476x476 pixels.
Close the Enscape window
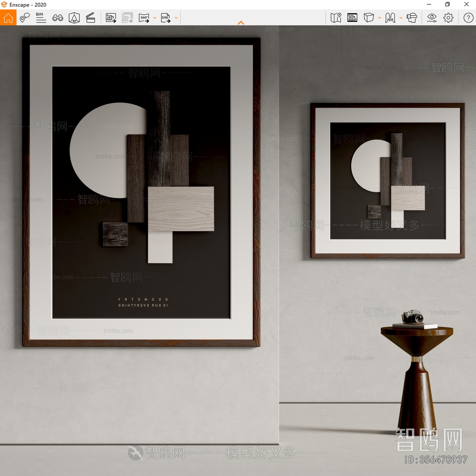point(466,4)
